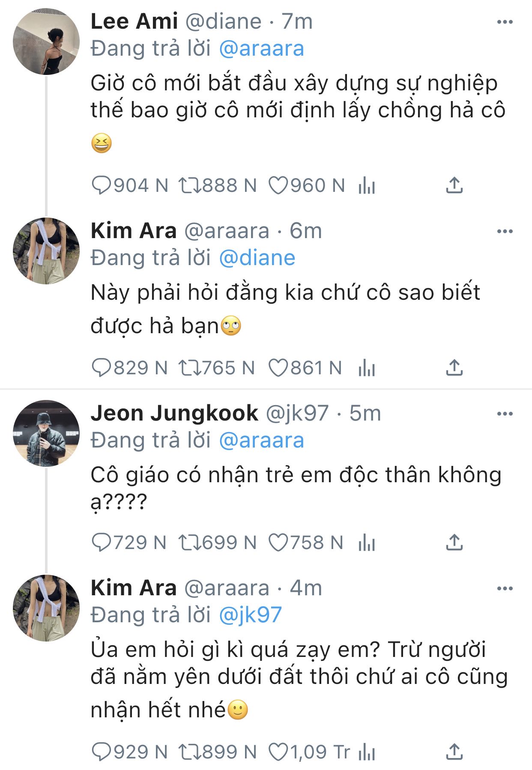Open more options for Jeon Jungkook's tweet
The height and width of the screenshot is (770, 532).
(x=505, y=414)
